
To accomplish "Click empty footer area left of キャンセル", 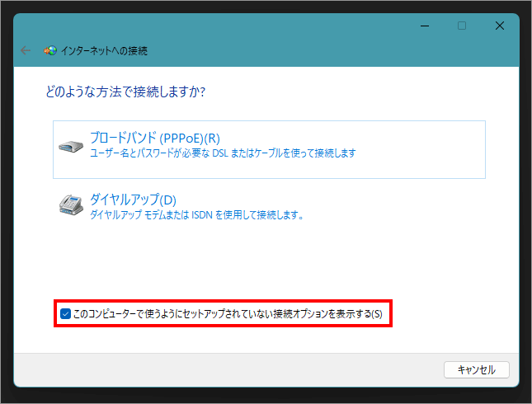I will point(231,369).
